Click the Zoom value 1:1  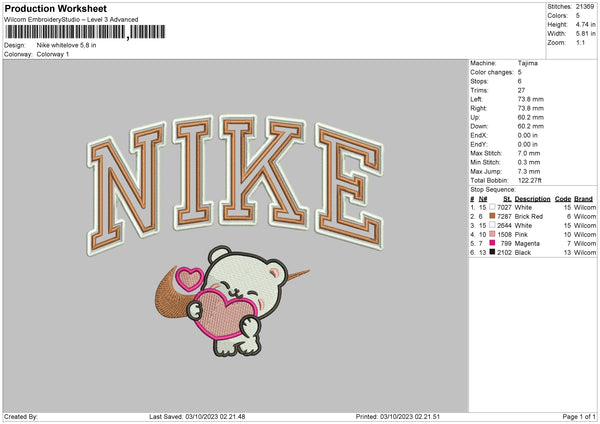(580, 42)
